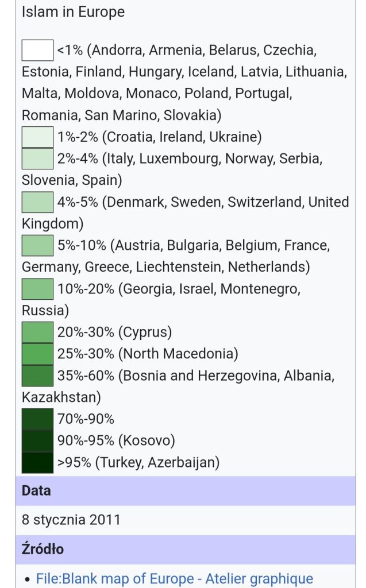Image resolution: width=366 pixels, height=588 pixels.
Task: Click the 35%-60% Bosnia legend swatch
Action: click(37, 376)
